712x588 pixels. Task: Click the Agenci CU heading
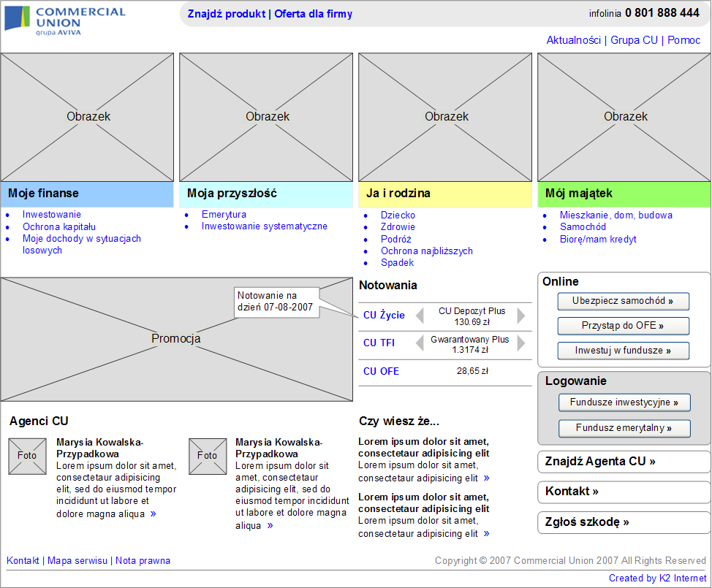tap(39, 421)
